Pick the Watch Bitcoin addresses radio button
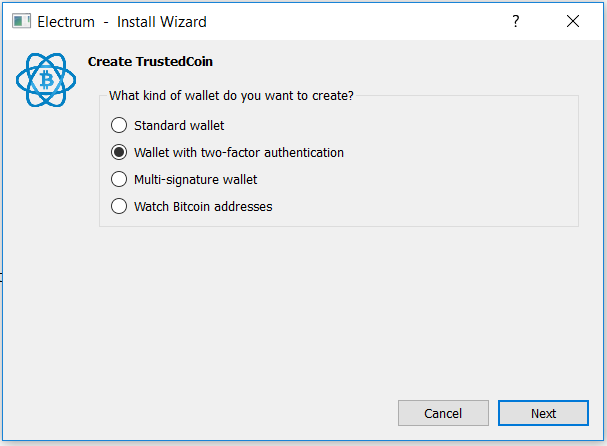The width and height of the screenshot is (607, 446). [119, 206]
